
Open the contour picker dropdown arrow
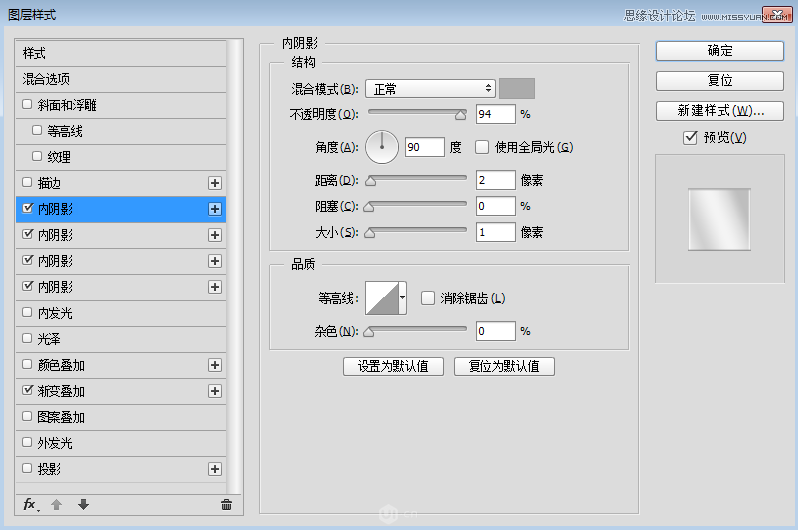click(x=403, y=298)
